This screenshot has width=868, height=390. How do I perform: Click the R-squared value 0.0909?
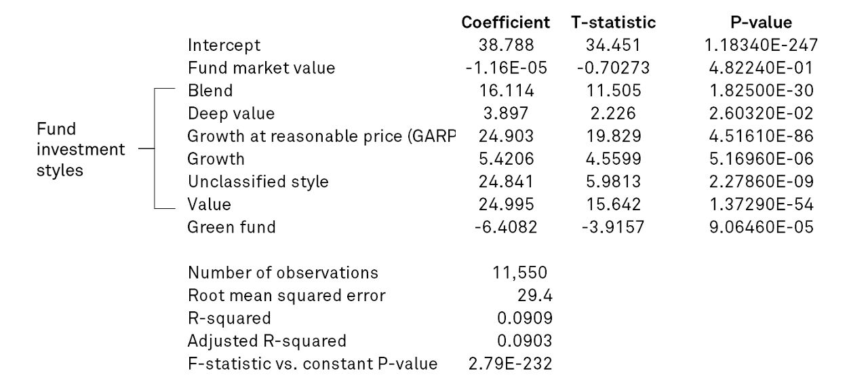tap(524, 318)
